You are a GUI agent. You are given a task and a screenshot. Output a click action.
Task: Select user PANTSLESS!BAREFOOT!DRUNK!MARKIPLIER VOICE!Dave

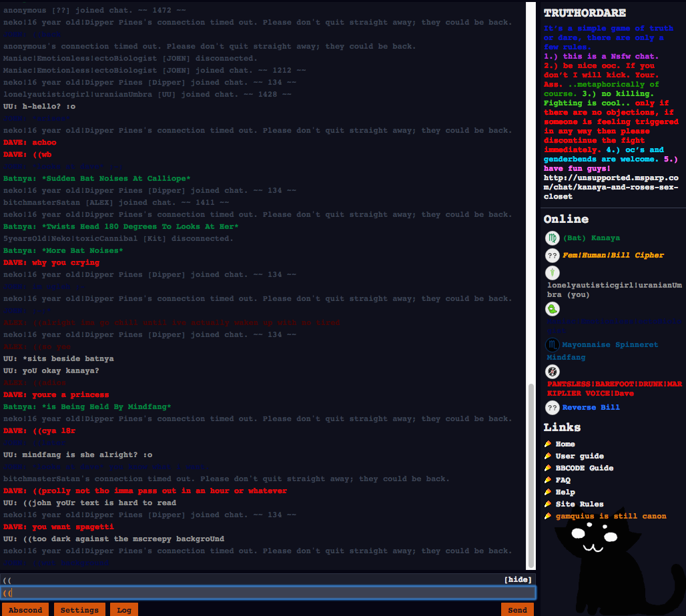click(x=614, y=388)
